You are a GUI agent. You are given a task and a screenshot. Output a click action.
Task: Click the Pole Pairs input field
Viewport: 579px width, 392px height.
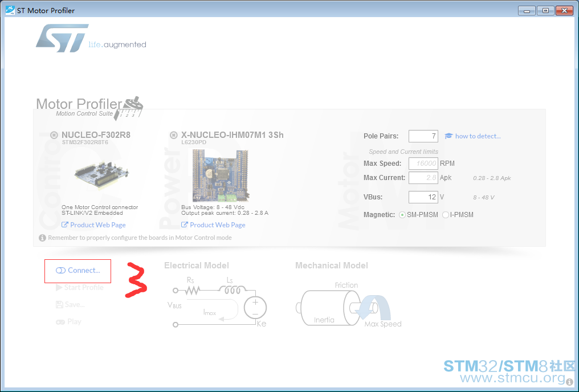[x=423, y=136]
